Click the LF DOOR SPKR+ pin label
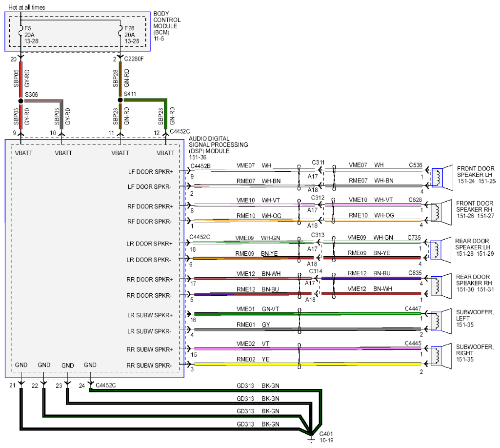500x448 pixels. click(x=151, y=172)
